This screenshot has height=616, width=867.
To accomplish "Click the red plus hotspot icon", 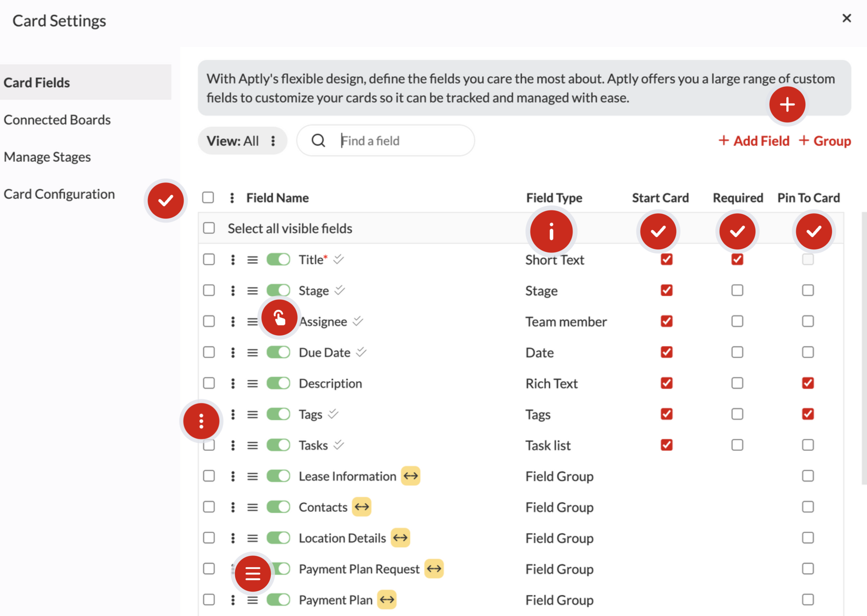I will [x=787, y=104].
